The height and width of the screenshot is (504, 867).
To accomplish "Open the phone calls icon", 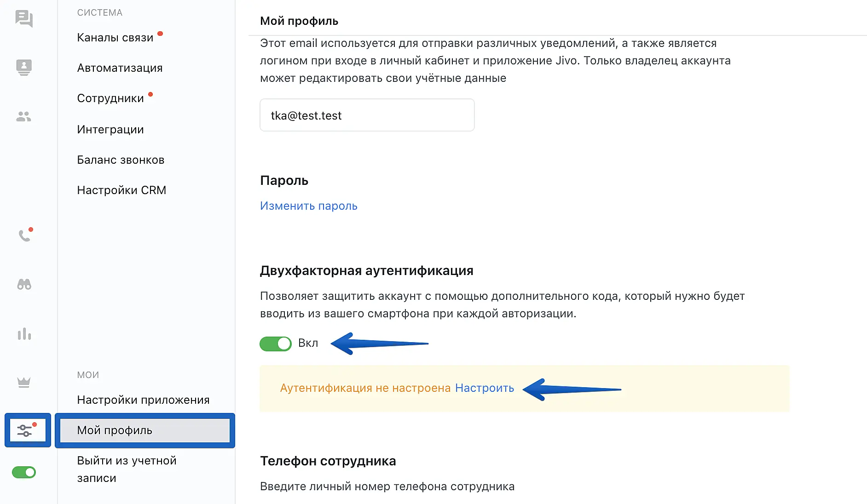I will pyautogui.click(x=25, y=235).
